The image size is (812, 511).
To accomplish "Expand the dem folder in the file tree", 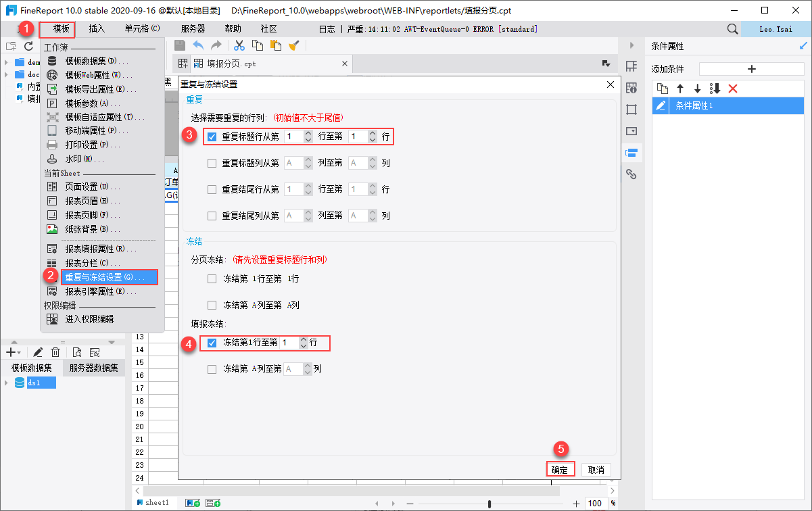I will pos(6,62).
